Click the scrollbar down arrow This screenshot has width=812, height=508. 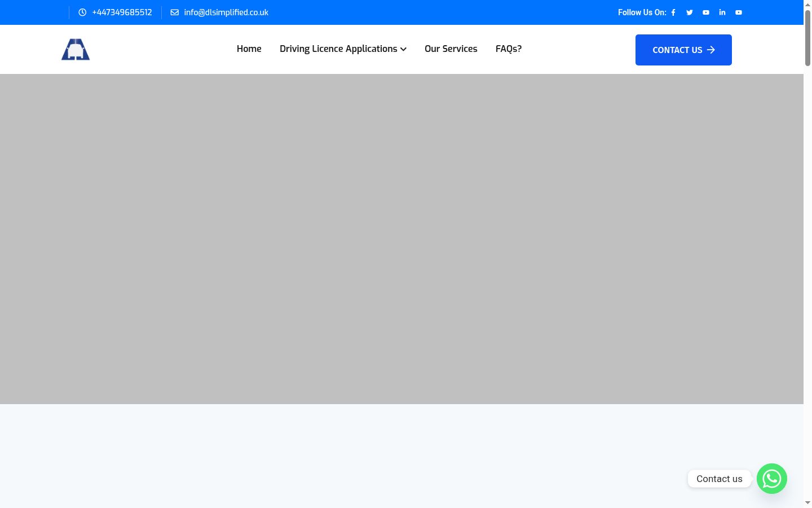[807, 503]
